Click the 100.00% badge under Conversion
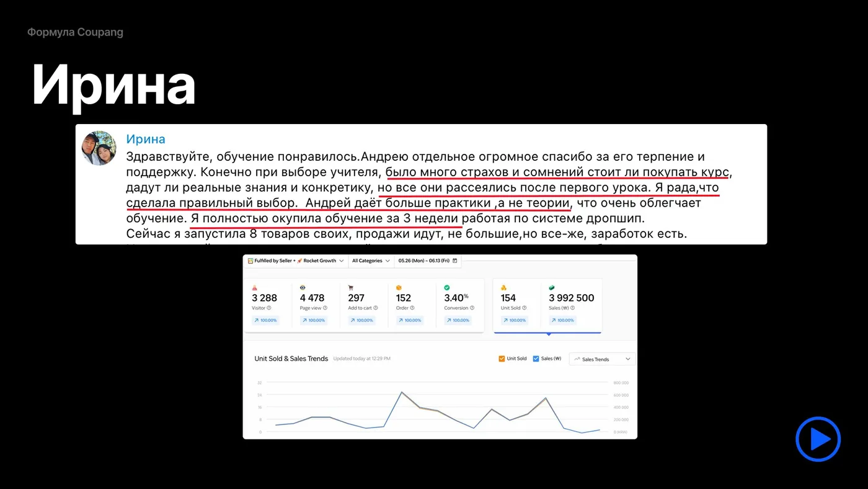This screenshot has height=489, width=868. (458, 320)
